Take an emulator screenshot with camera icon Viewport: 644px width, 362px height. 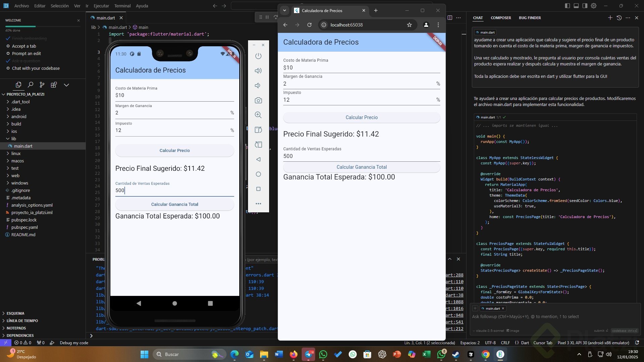[258, 100]
